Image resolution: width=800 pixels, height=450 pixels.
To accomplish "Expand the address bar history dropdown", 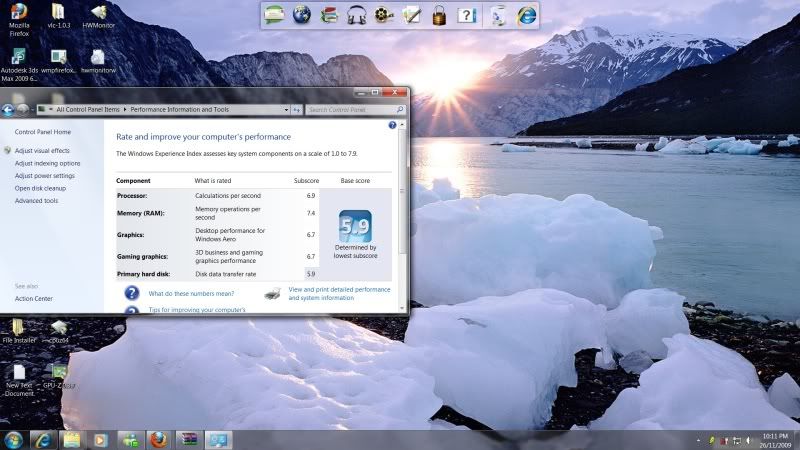I will tap(285, 109).
